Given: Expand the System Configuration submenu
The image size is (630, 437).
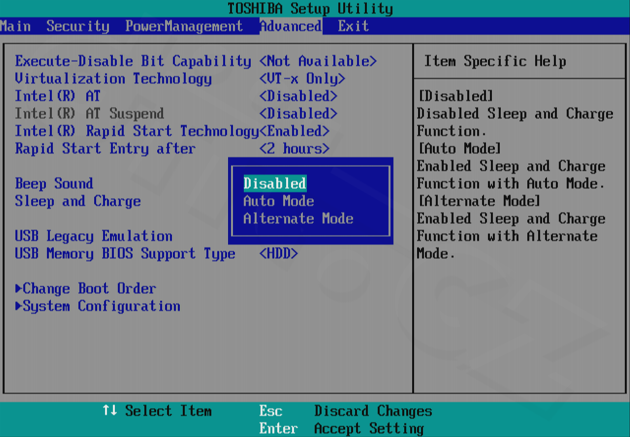Looking at the screenshot, I should 98,306.
